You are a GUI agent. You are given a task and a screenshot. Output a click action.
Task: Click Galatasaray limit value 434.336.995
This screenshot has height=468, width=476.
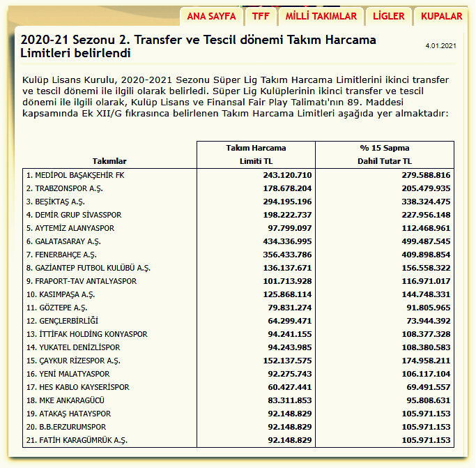287,241
